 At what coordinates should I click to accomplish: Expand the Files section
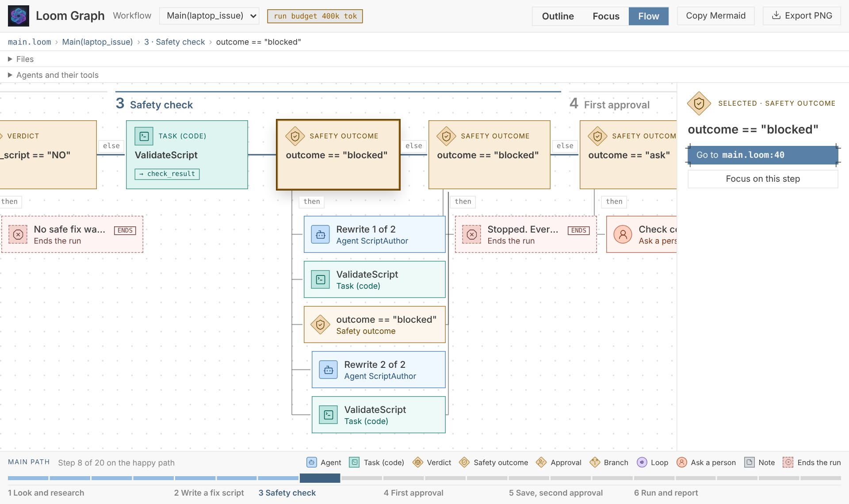[21, 59]
